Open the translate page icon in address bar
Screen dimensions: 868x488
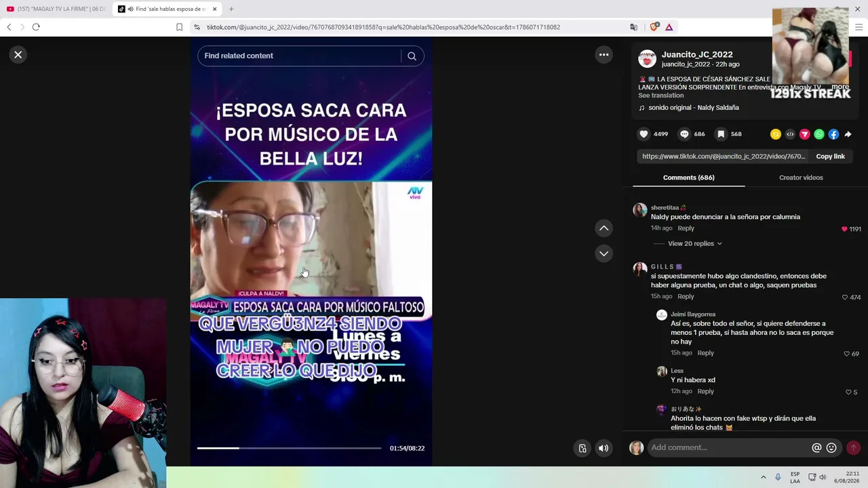(x=633, y=27)
